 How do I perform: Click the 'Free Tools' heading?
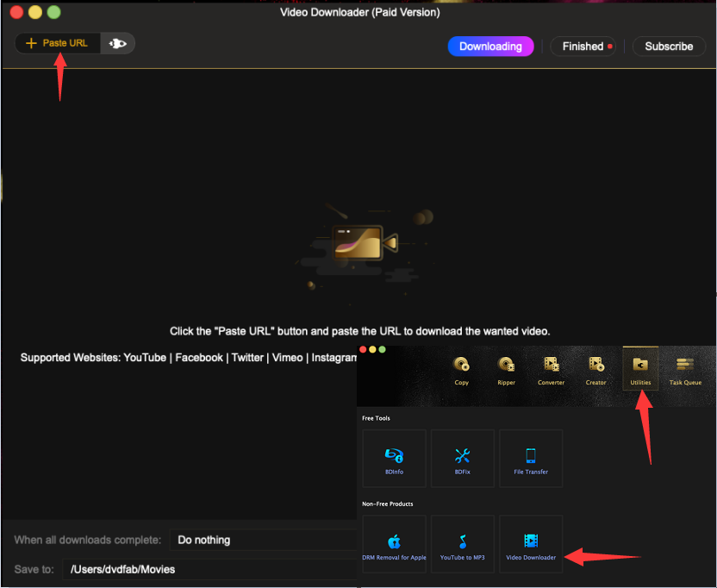coord(376,418)
